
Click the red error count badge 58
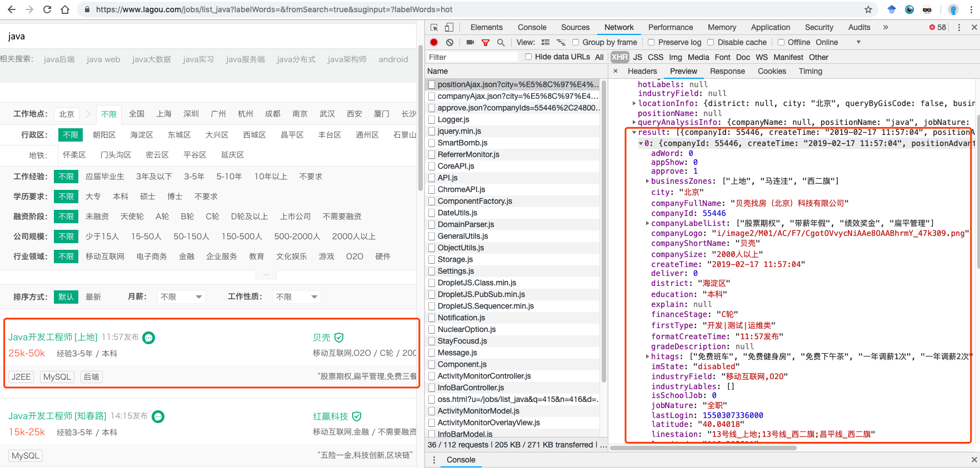click(x=938, y=27)
